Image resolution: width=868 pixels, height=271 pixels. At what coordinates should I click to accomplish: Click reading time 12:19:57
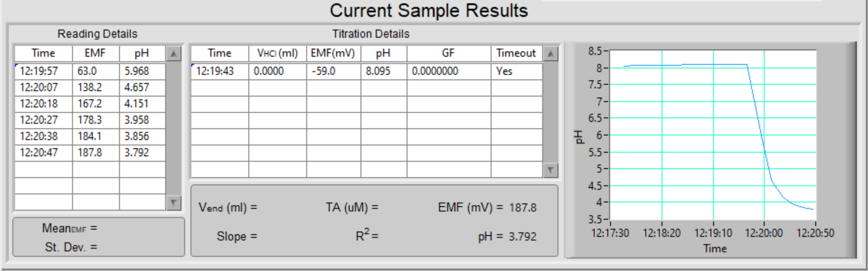[43, 71]
